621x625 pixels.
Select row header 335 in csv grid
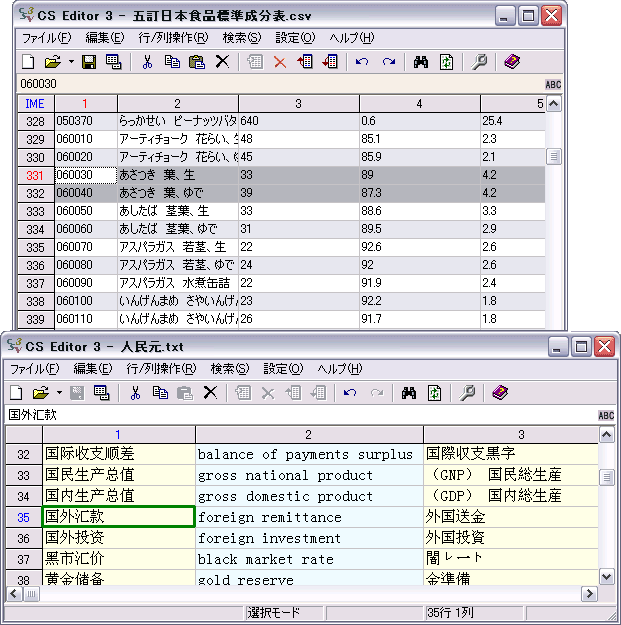click(x=35, y=248)
